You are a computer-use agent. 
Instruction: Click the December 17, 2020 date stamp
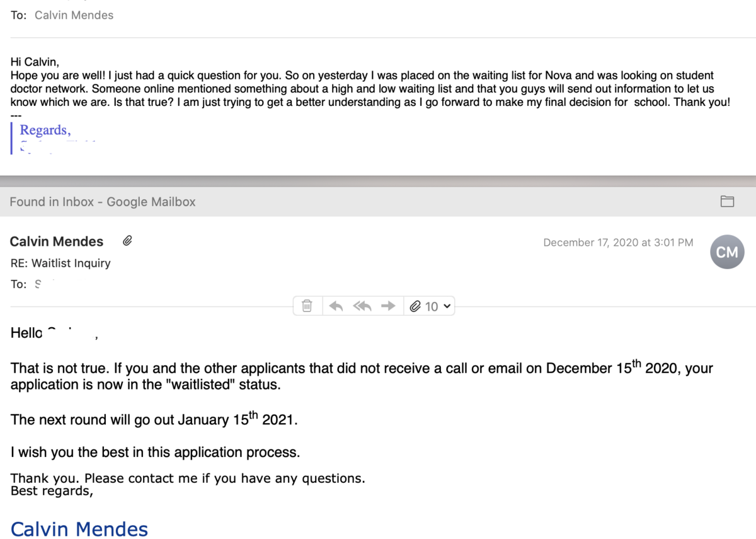click(618, 243)
